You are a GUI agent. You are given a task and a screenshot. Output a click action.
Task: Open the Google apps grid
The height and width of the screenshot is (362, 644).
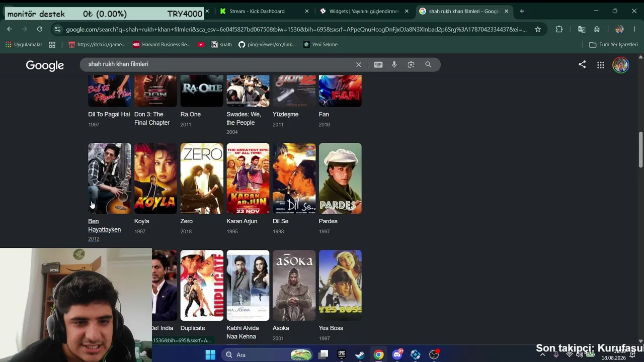point(601,65)
